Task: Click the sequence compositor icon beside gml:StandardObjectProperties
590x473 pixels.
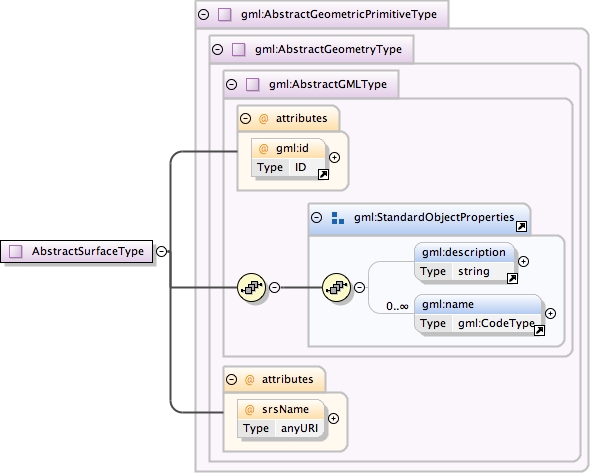Action: [x=336, y=287]
